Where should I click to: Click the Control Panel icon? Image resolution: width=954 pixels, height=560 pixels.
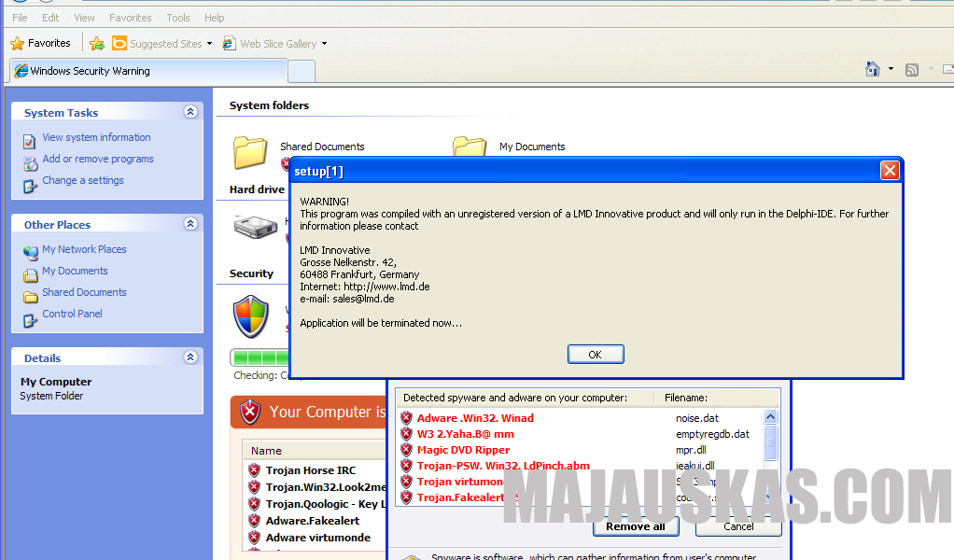point(30,318)
